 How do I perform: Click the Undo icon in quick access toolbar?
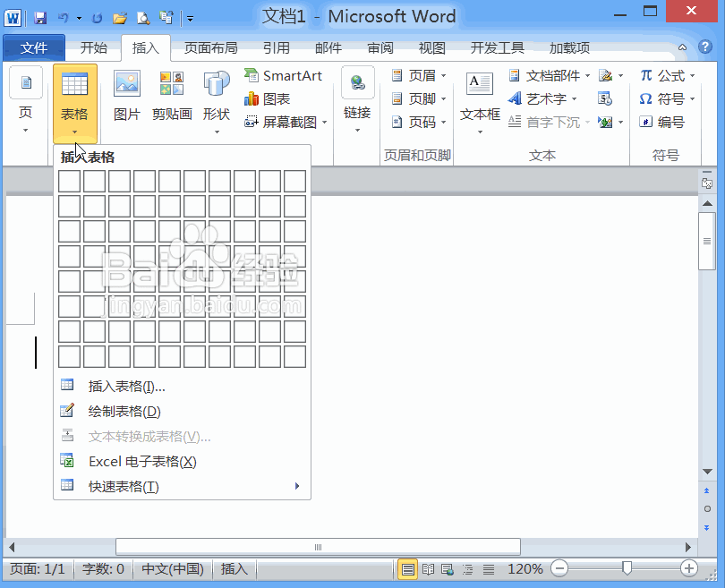[x=64, y=18]
